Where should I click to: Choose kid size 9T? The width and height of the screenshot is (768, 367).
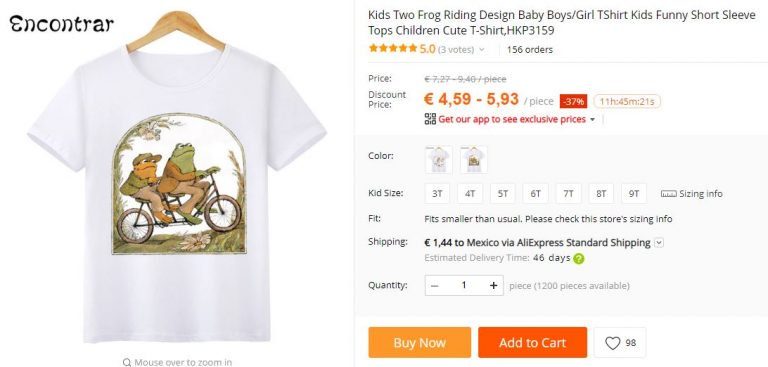pyautogui.click(x=634, y=194)
